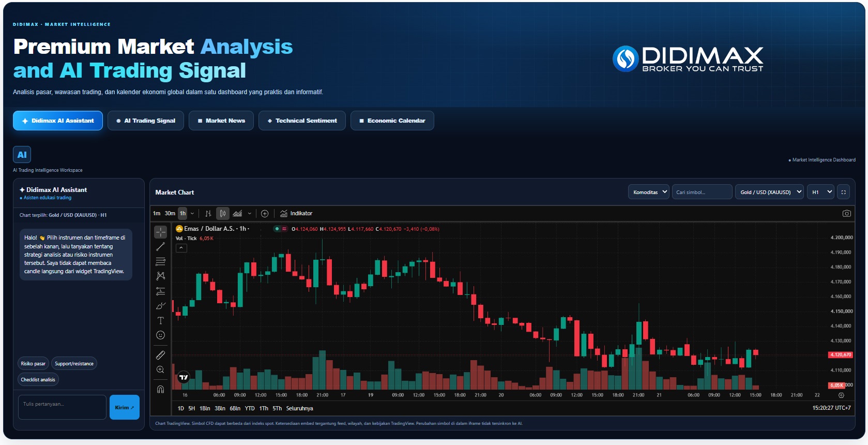Switch chart to candlestick style
Viewport: 868px width, 445px height.
(223, 213)
